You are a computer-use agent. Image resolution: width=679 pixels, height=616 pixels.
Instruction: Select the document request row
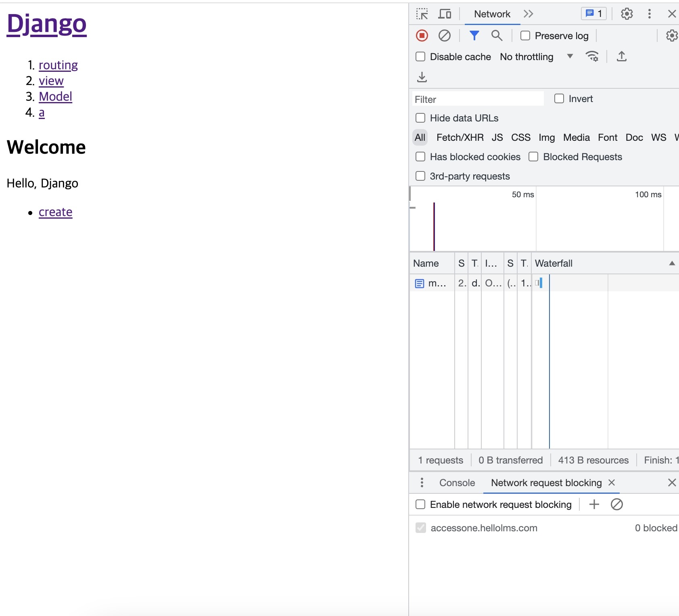point(544,283)
